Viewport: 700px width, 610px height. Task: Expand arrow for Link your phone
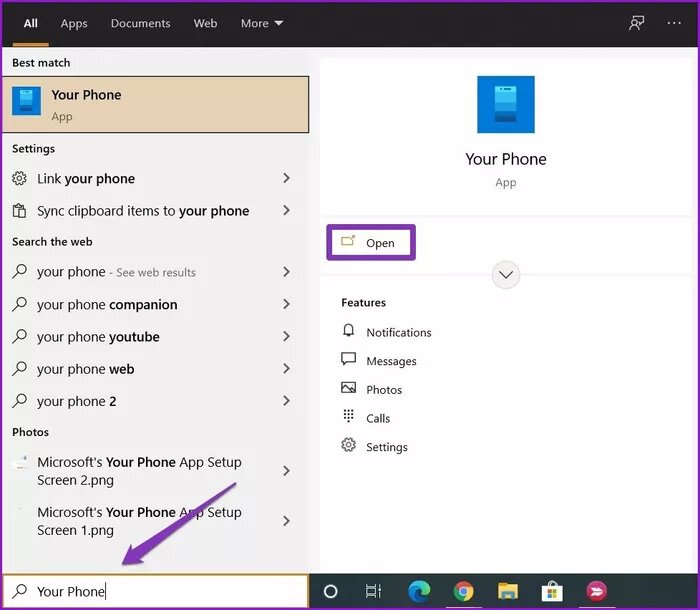[286, 178]
